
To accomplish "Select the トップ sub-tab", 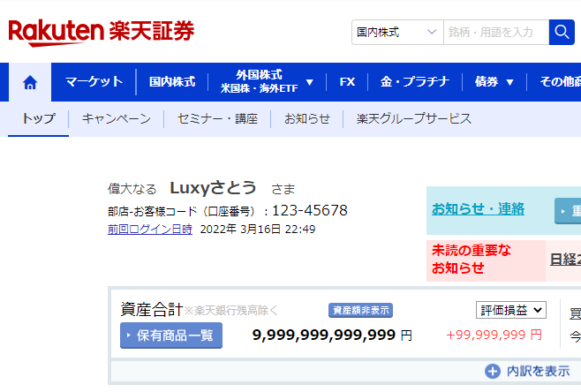I will pyautogui.click(x=39, y=119).
